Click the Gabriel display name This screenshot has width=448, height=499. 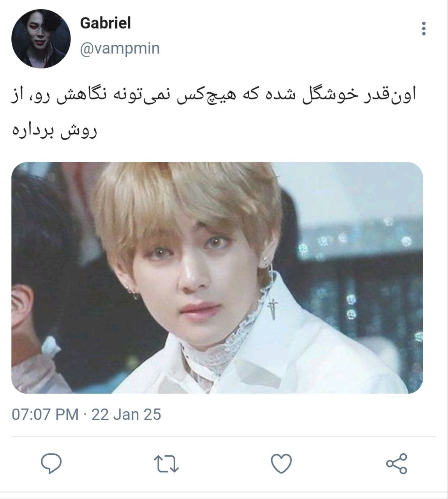point(105,23)
